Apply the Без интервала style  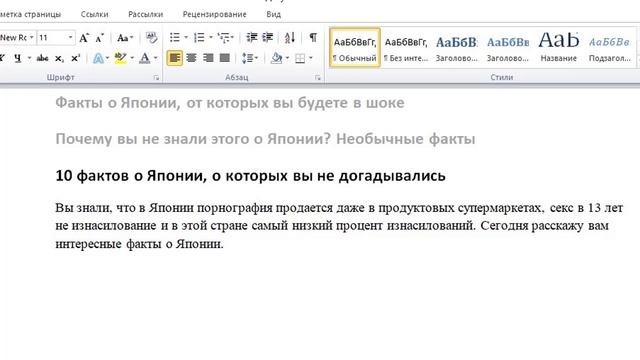[406, 48]
